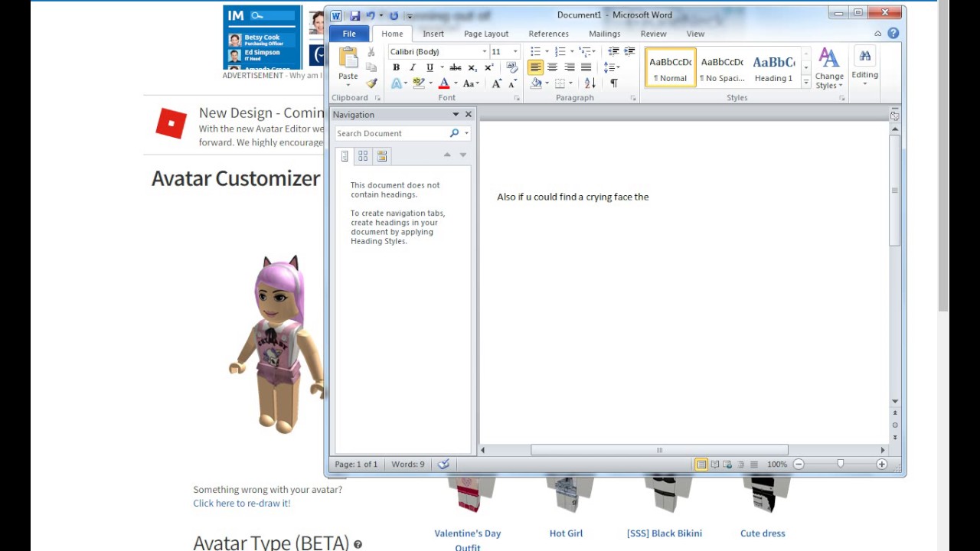Minimize the ribbon with caret icon
The width and height of the screenshot is (980, 551).
click(877, 34)
